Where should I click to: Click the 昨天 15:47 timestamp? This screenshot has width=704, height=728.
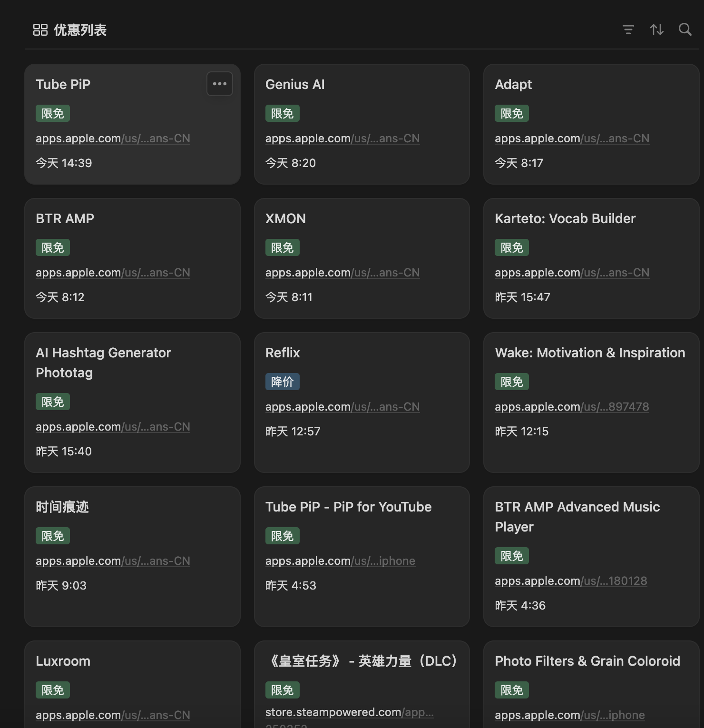click(x=522, y=297)
